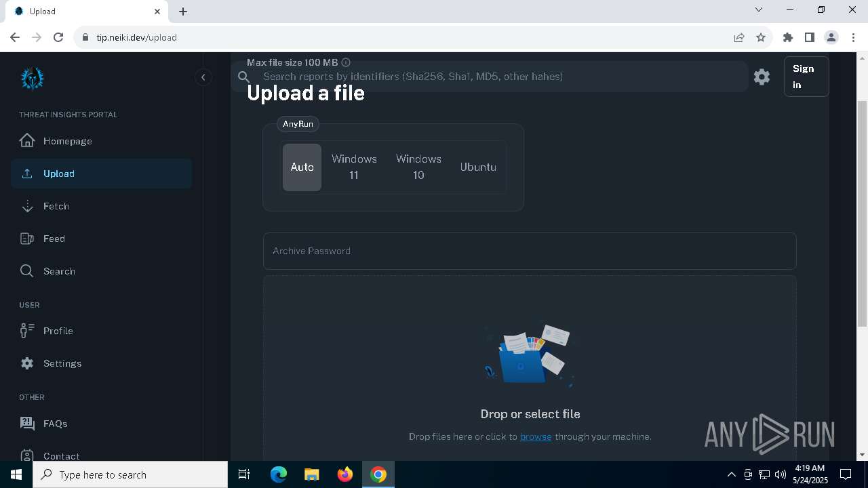Screen dimensions: 868x488
Task: Open the Profile page
Action: point(101,331)
